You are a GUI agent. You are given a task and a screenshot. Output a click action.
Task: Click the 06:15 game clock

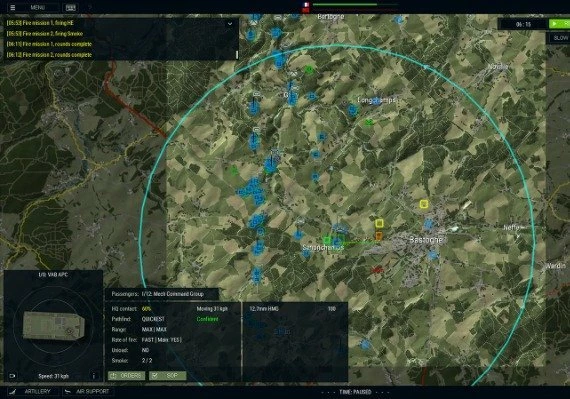pos(523,24)
